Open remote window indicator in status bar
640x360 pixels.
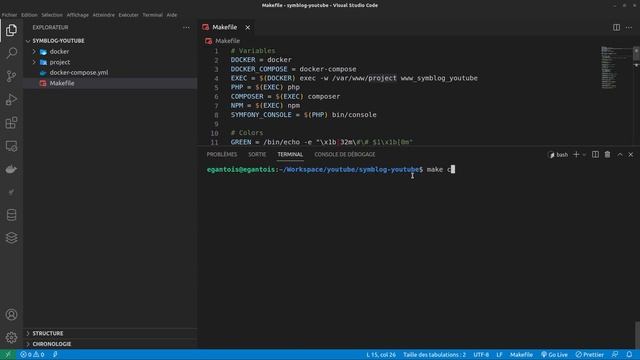(x=8, y=355)
